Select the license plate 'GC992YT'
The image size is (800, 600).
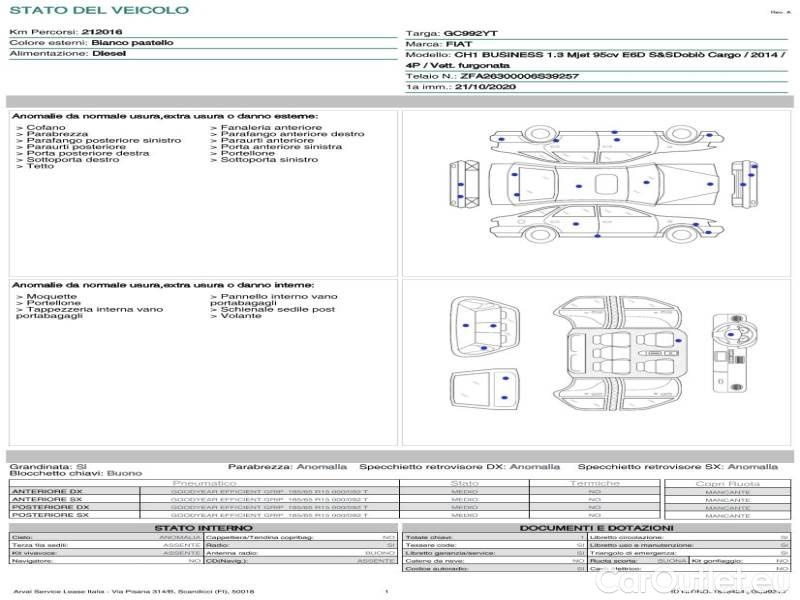470,33
